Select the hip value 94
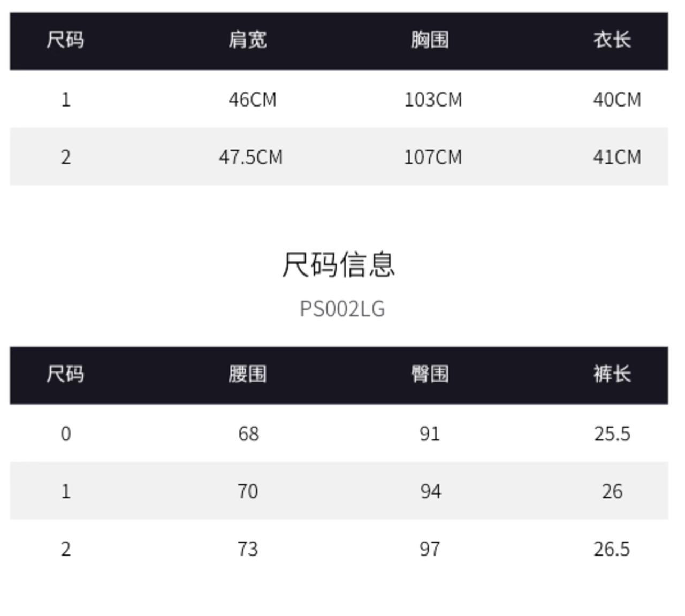 pyautogui.click(x=430, y=491)
